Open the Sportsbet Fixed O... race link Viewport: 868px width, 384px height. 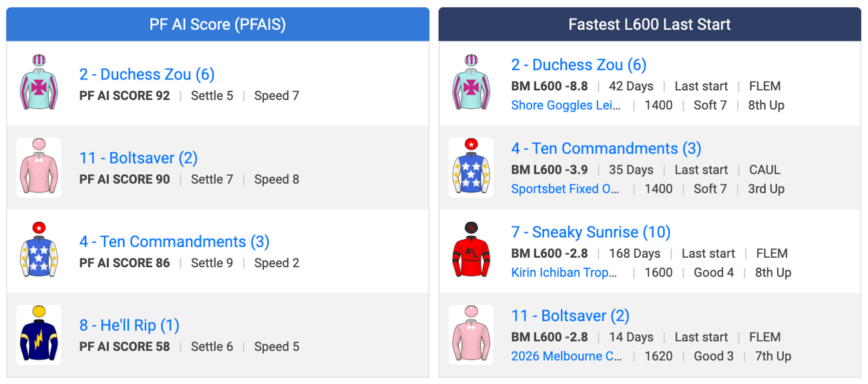click(565, 189)
